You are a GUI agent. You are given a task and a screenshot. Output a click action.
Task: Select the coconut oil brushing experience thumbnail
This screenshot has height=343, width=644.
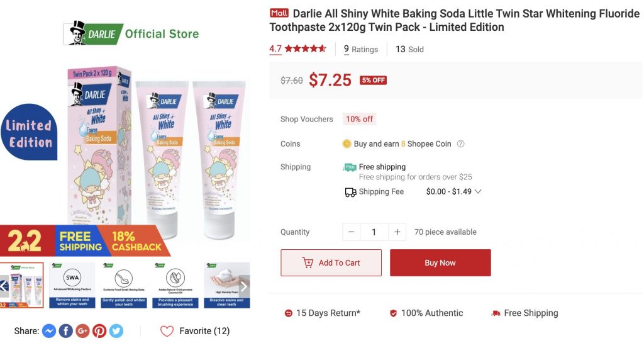(x=175, y=285)
